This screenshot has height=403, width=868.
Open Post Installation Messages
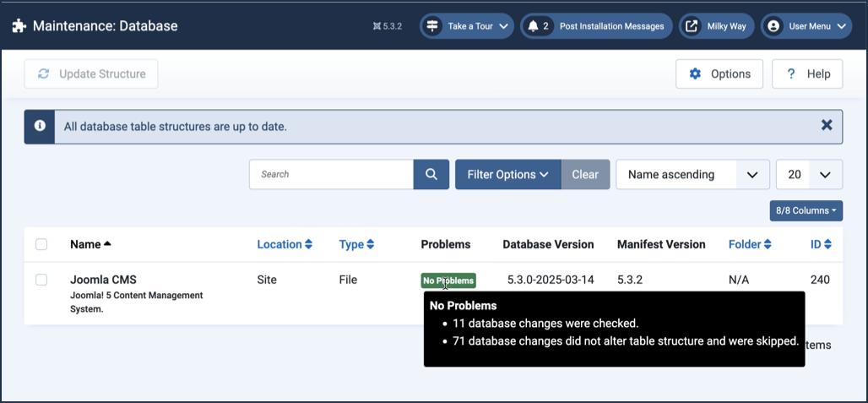(596, 26)
